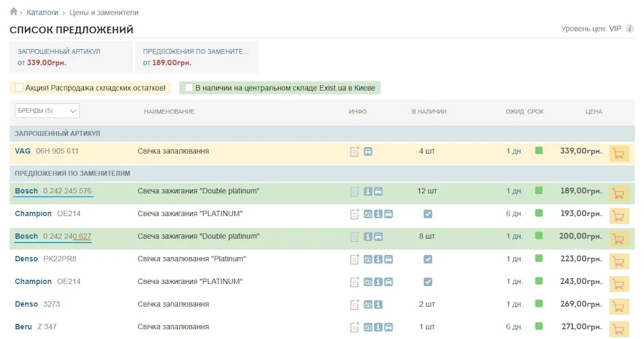Image resolution: width=644 pixels, height=339 pixels.
Task: Open note icon for VAG 06H 905 611
Action: 354,152
